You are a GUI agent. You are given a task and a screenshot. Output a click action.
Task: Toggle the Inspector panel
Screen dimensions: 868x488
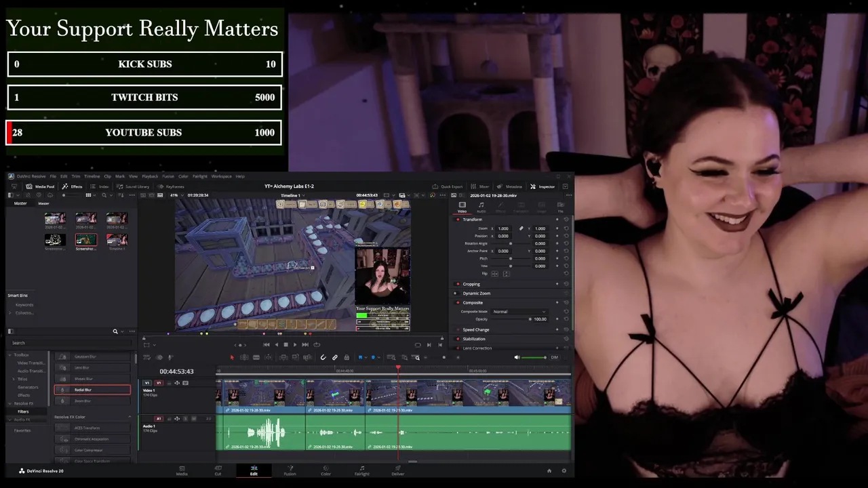pos(542,186)
